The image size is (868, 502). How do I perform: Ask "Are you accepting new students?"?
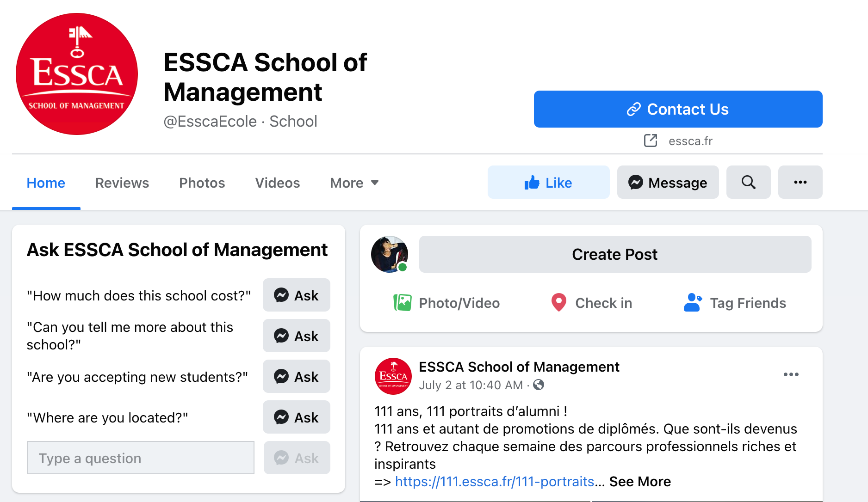tap(296, 376)
